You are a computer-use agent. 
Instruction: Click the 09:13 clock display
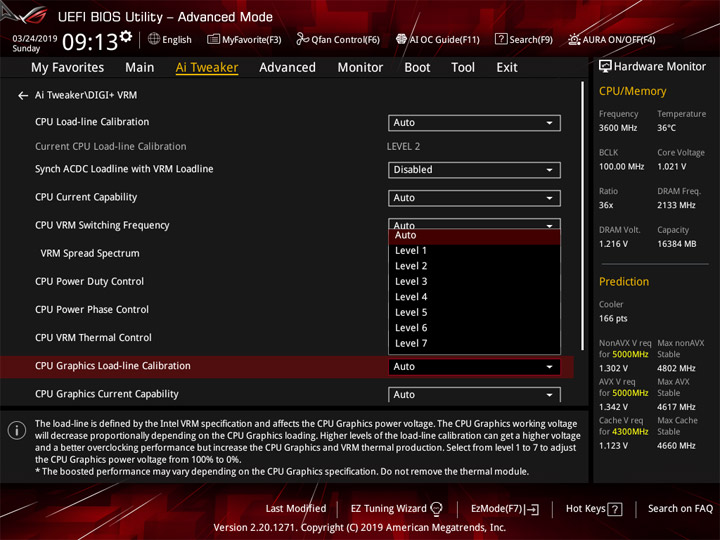pos(90,42)
